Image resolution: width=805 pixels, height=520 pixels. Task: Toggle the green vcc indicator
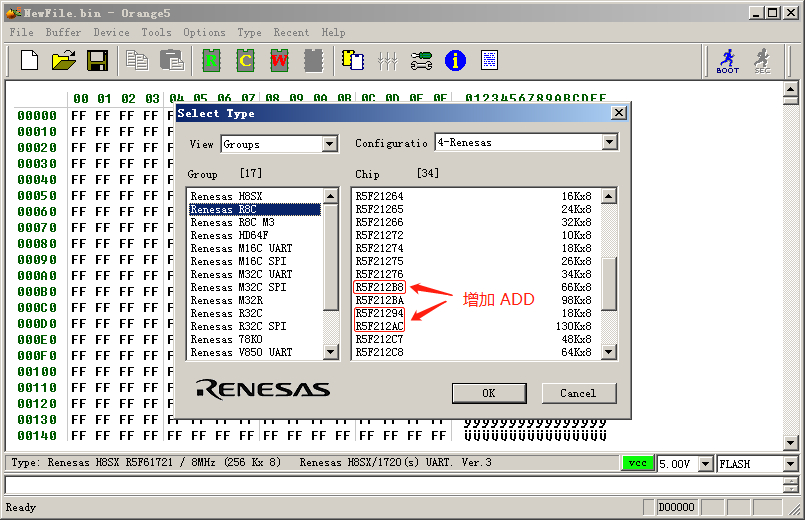pos(636,464)
